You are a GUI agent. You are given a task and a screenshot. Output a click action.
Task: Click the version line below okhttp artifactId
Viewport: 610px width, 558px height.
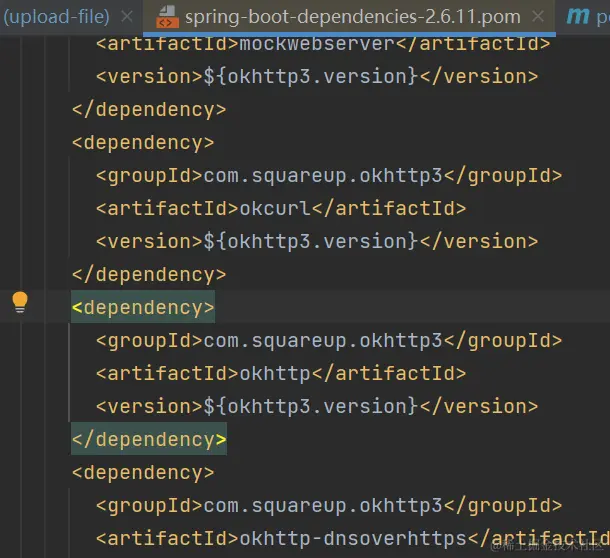coord(317,407)
